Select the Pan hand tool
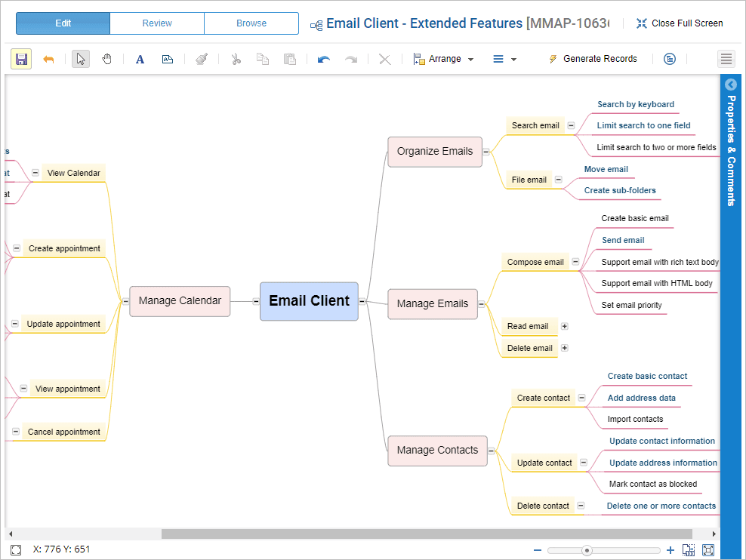Screen dimensions: 746x560 coord(106,59)
